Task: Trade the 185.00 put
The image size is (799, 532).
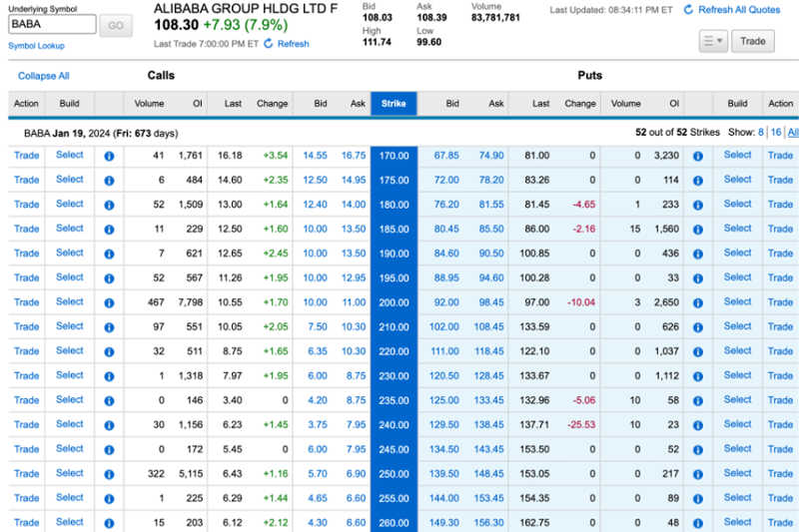Action: click(780, 229)
